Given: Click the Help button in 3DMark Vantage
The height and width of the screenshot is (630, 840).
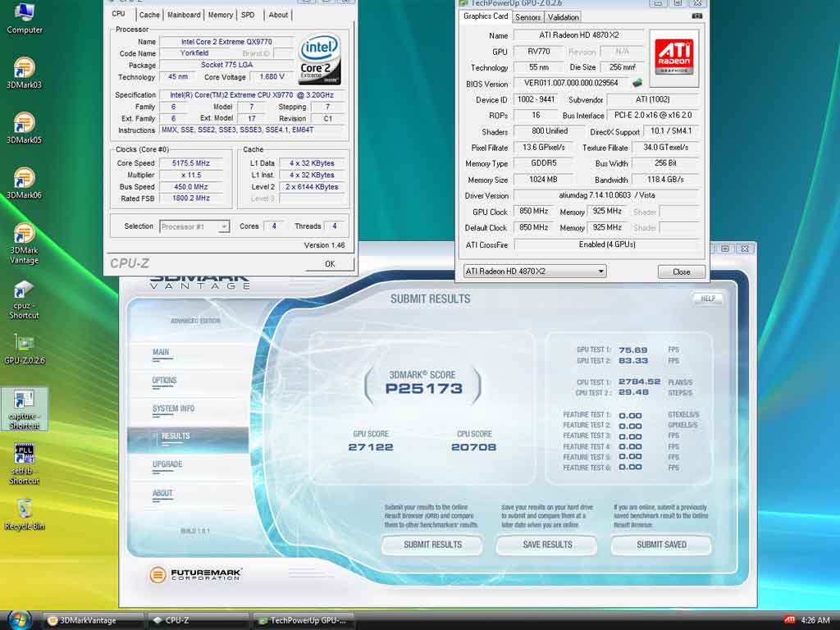Looking at the screenshot, I should (x=708, y=299).
